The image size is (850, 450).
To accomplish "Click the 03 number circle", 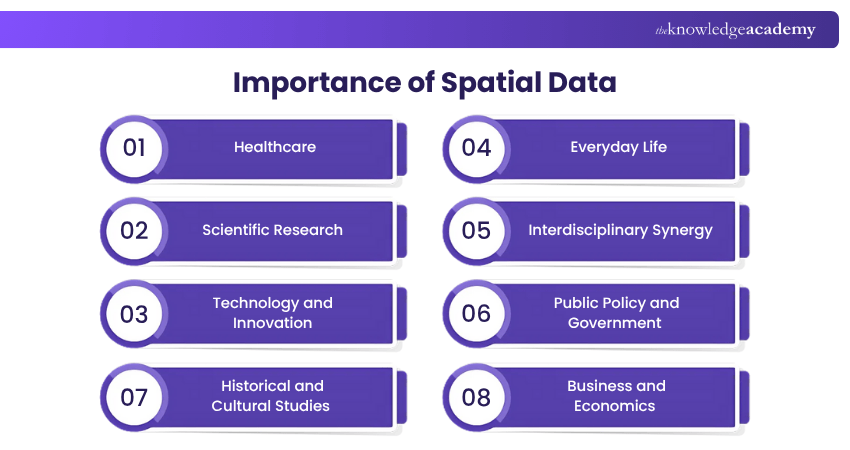I will (134, 314).
